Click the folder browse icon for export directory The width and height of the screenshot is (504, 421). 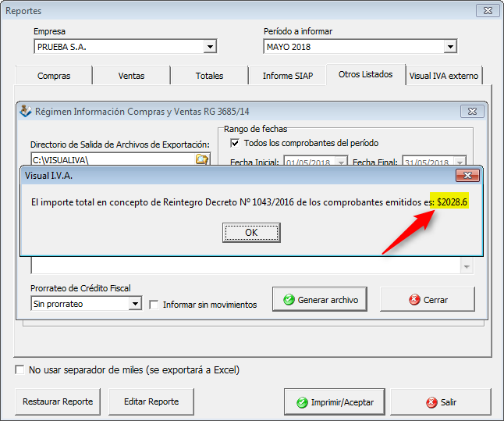pos(202,159)
